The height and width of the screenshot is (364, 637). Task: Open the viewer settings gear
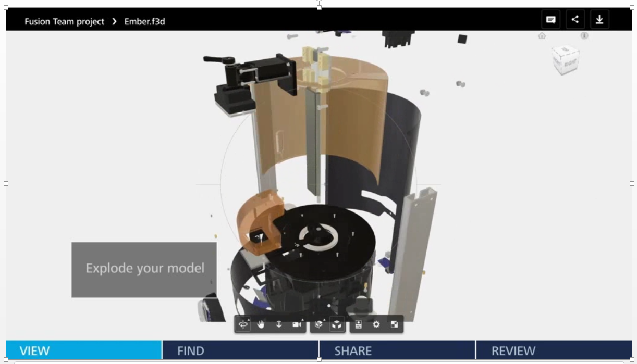pyautogui.click(x=377, y=324)
